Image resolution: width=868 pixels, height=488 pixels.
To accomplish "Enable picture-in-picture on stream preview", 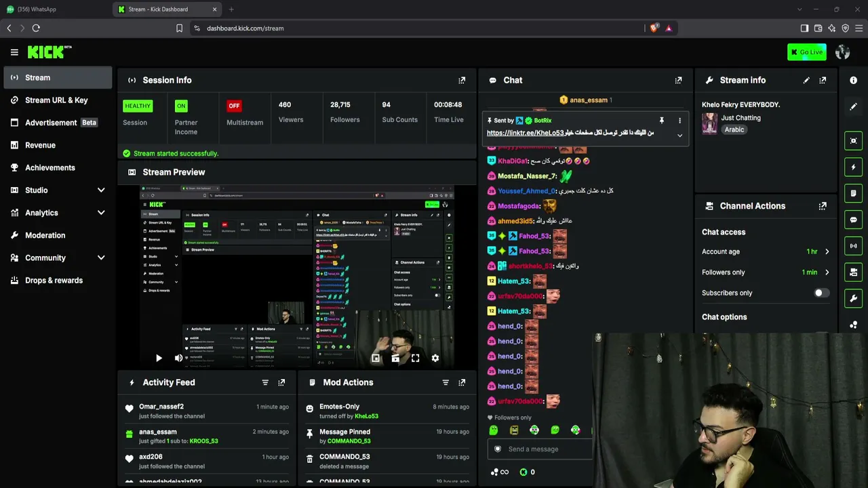I will [376, 359].
